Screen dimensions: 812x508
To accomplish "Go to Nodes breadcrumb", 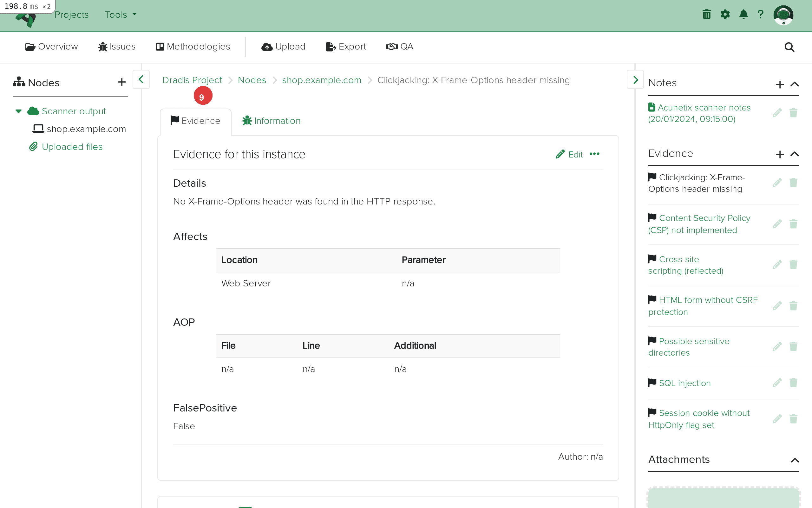I will tap(252, 80).
